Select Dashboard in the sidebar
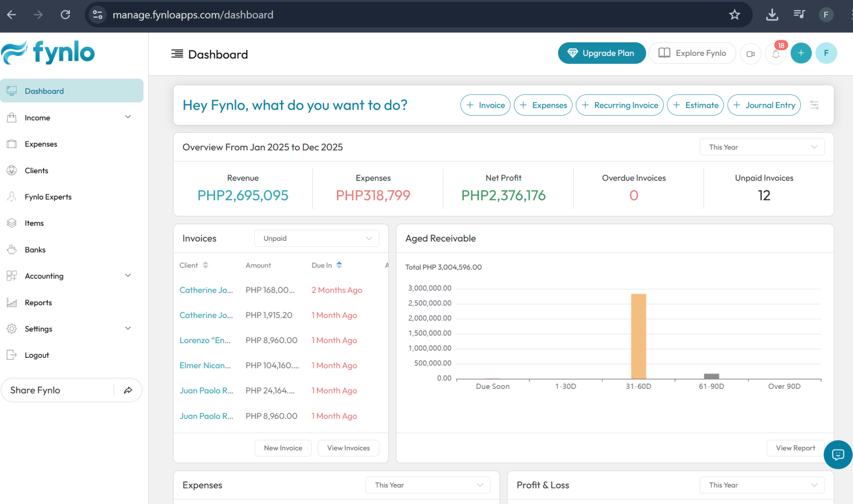Screen dimensions: 853x504 click(72, 91)
